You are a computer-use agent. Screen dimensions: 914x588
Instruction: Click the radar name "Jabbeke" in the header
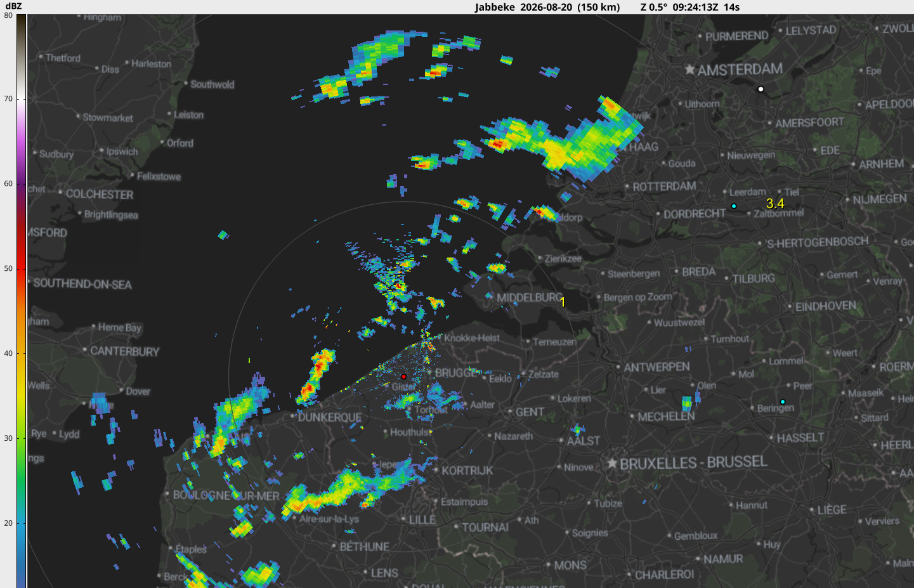495,8
